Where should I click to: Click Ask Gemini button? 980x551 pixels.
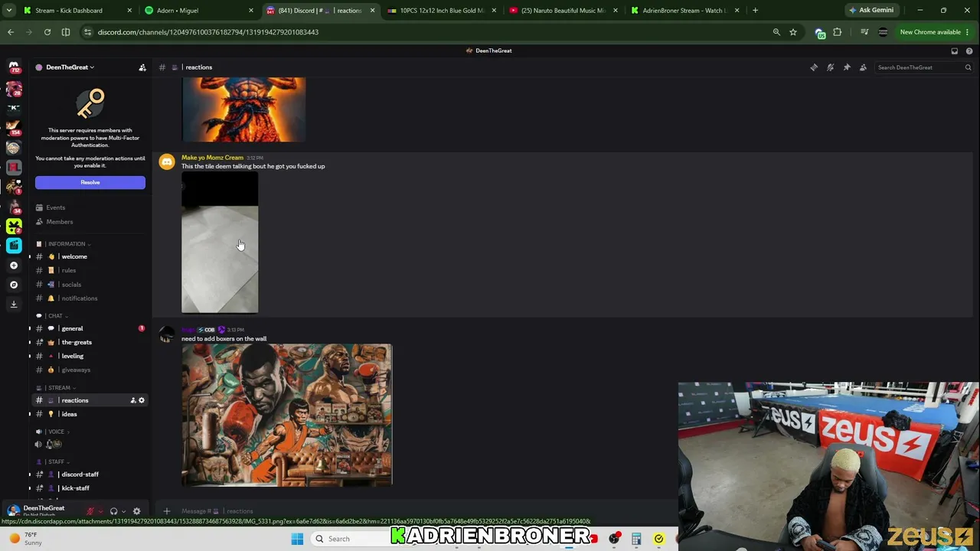pyautogui.click(x=871, y=11)
